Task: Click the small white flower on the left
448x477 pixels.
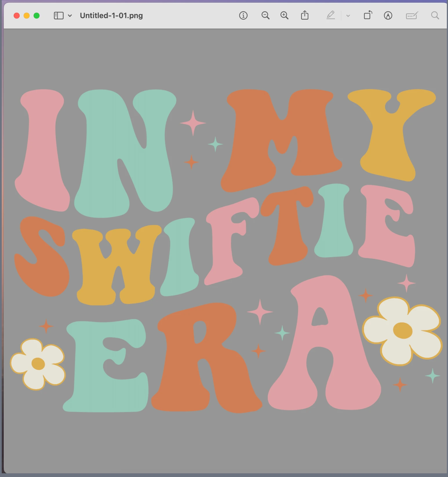Action: point(38,364)
